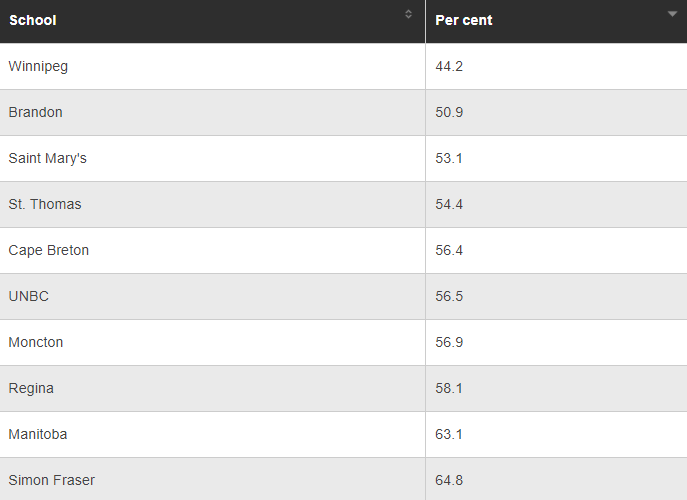
Task: Sort table by Per cent header
Action: (464, 21)
